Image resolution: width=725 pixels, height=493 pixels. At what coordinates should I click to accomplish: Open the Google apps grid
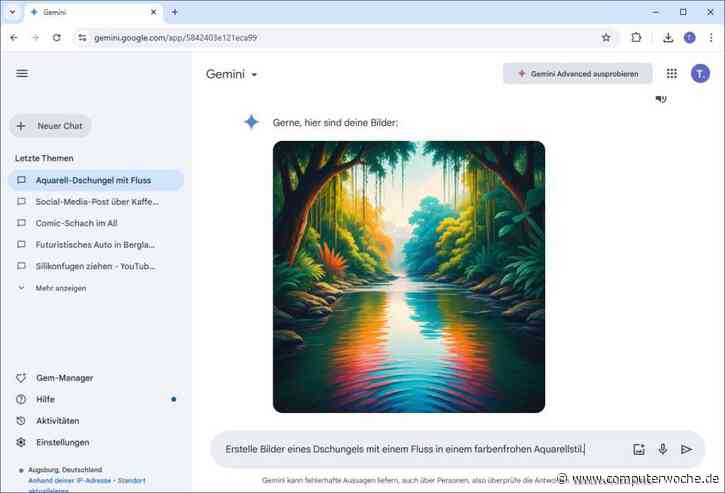point(672,74)
